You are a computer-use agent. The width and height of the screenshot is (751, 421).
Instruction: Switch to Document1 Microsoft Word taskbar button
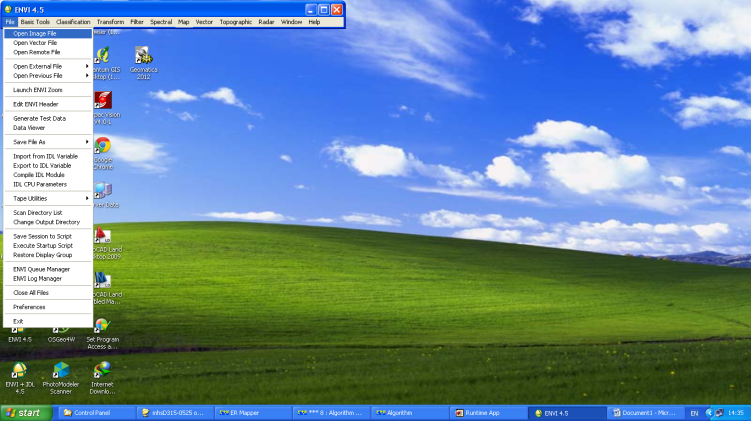click(646, 413)
